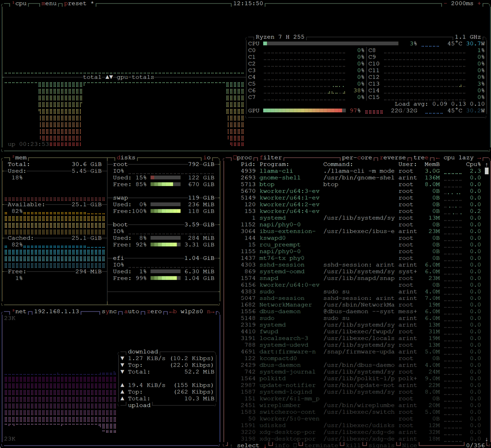Toggle the mem box label
491x448 pixels.
pos(19,158)
